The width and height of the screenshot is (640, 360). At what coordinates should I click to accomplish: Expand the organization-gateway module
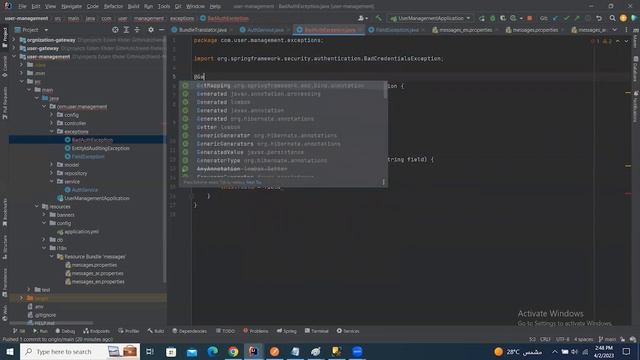[14, 40]
